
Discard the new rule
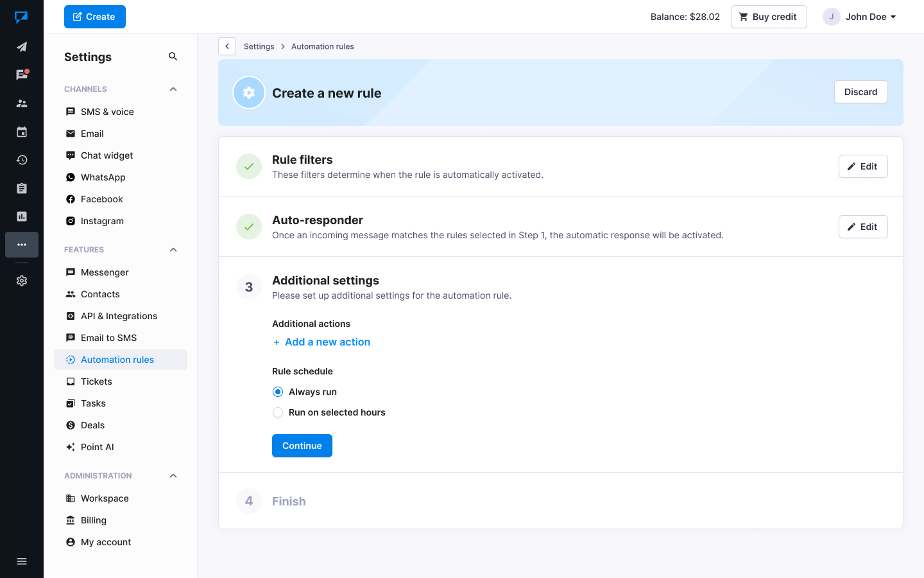[x=860, y=92]
